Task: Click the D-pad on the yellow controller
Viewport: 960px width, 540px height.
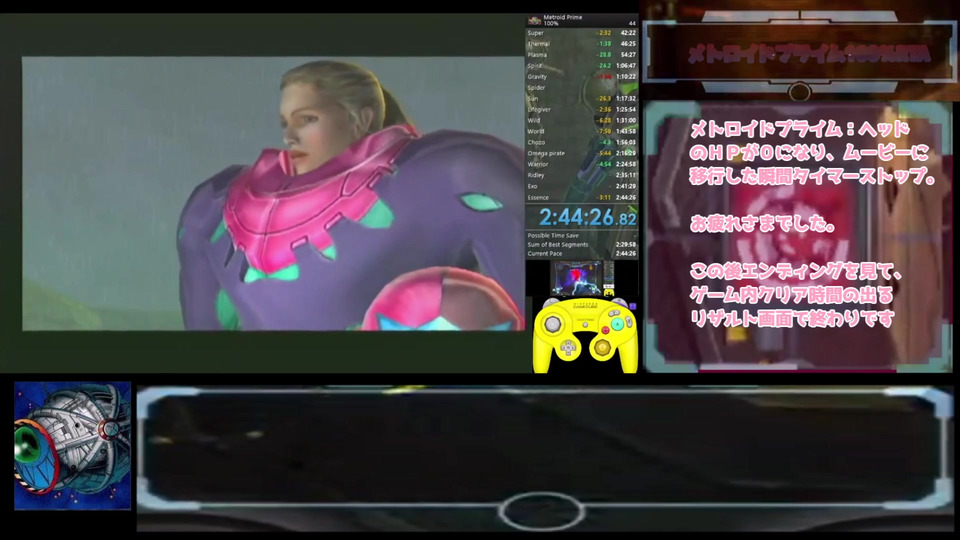Action: 568,348
